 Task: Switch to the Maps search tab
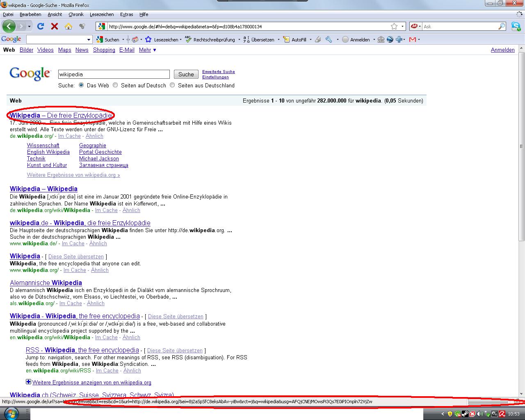coord(64,50)
